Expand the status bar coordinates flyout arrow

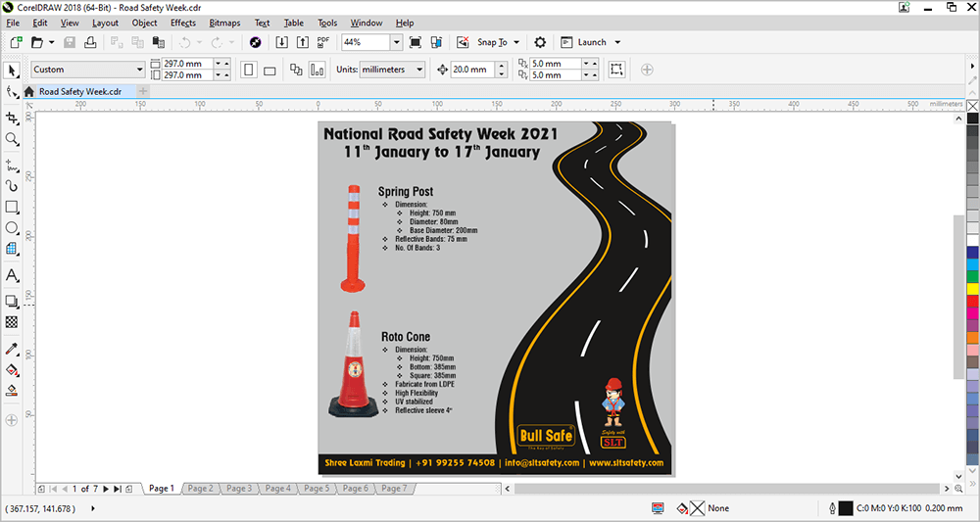pos(93,508)
